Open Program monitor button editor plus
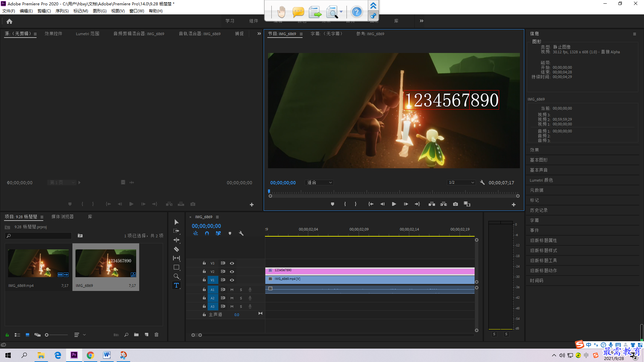 click(514, 204)
